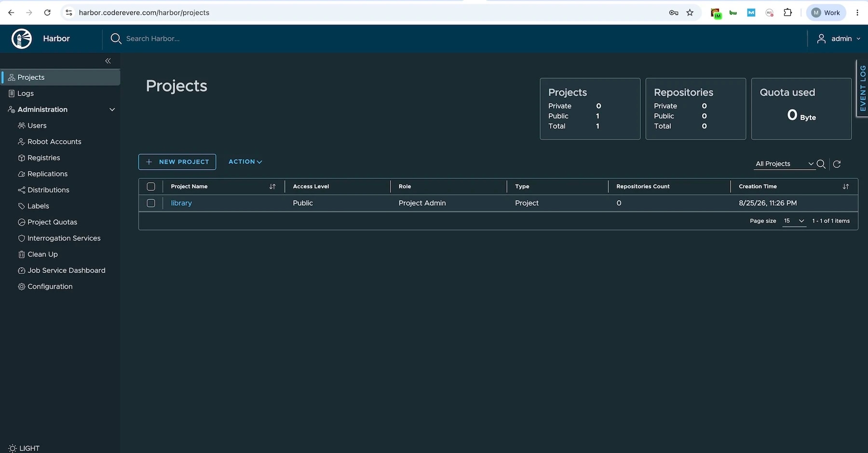Bookmark this page with the star
Screen dimensions: 868x453
click(690, 13)
